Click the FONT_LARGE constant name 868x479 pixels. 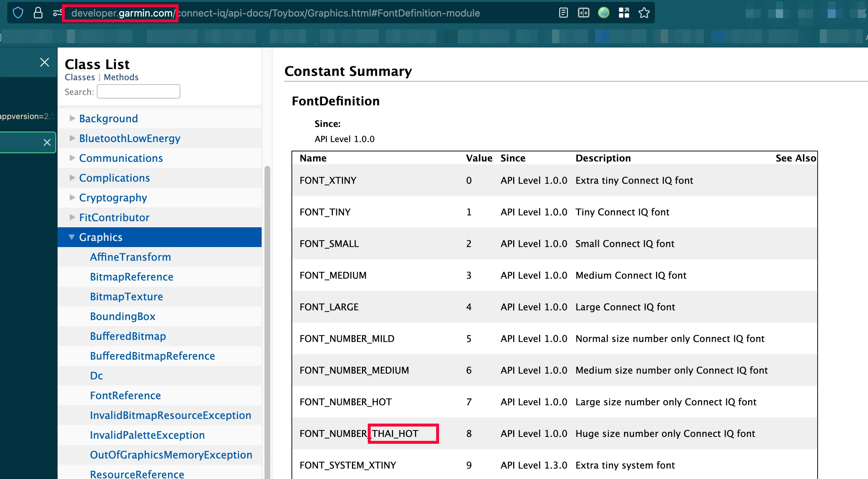[x=329, y=307]
